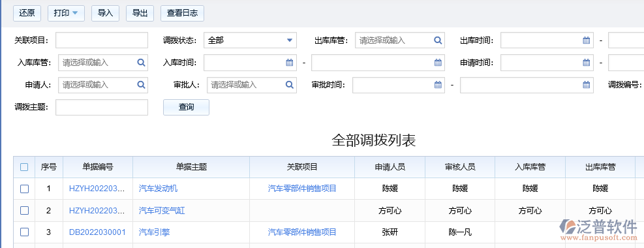Check the checkbox for row 1
The image size is (644, 248).
(x=24, y=189)
